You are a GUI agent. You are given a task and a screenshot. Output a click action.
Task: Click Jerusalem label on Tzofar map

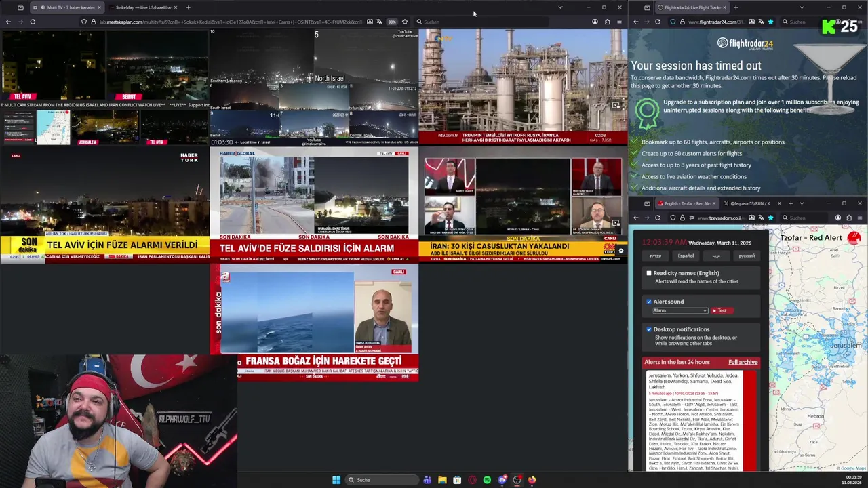point(845,346)
